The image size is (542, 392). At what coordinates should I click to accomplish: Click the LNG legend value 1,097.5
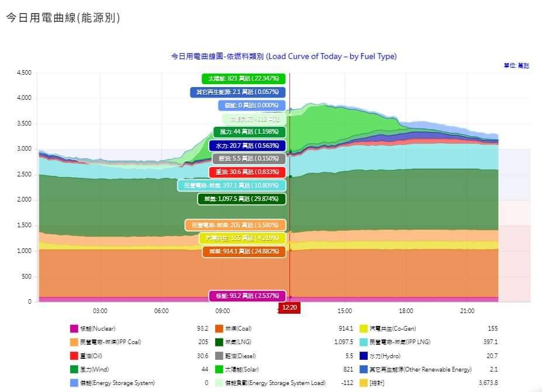[x=344, y=342]
